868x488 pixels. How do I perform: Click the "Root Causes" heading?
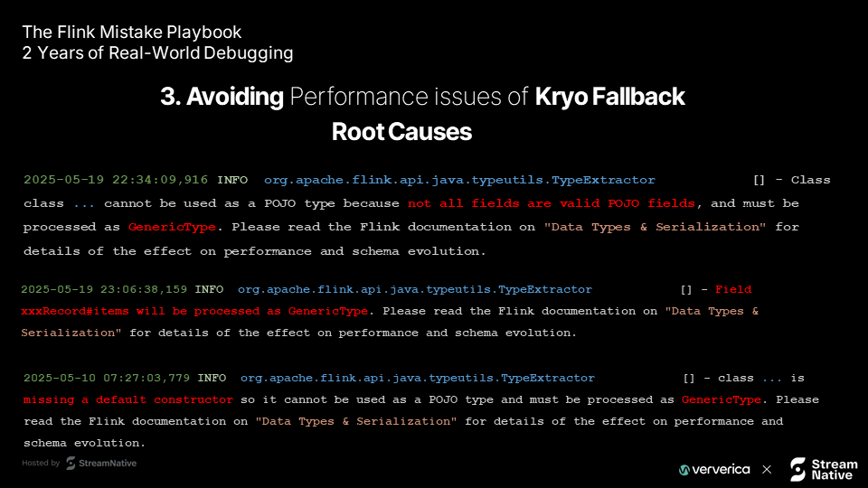[401, 132]
